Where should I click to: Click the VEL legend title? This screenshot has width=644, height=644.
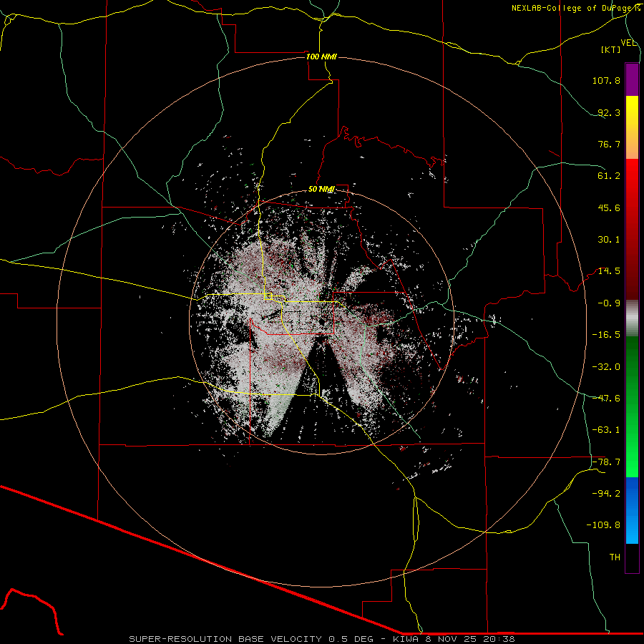pos(628,43)
